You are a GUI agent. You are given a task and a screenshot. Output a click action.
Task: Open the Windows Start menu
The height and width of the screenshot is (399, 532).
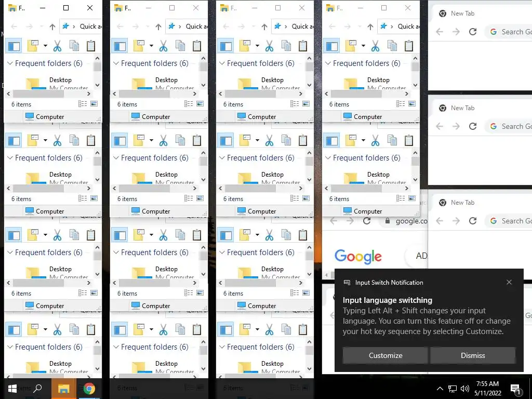pos(12,389)
